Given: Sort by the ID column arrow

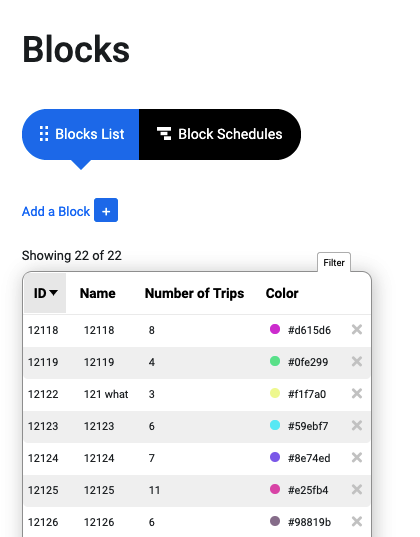Looking at the screenshot, I should (53, 293).
